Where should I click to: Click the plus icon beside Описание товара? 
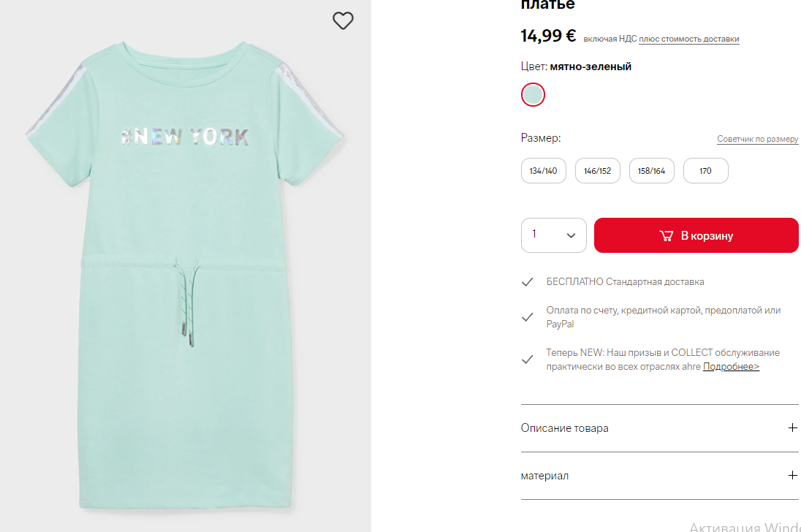pyautogui.click(x=793, y=428)
